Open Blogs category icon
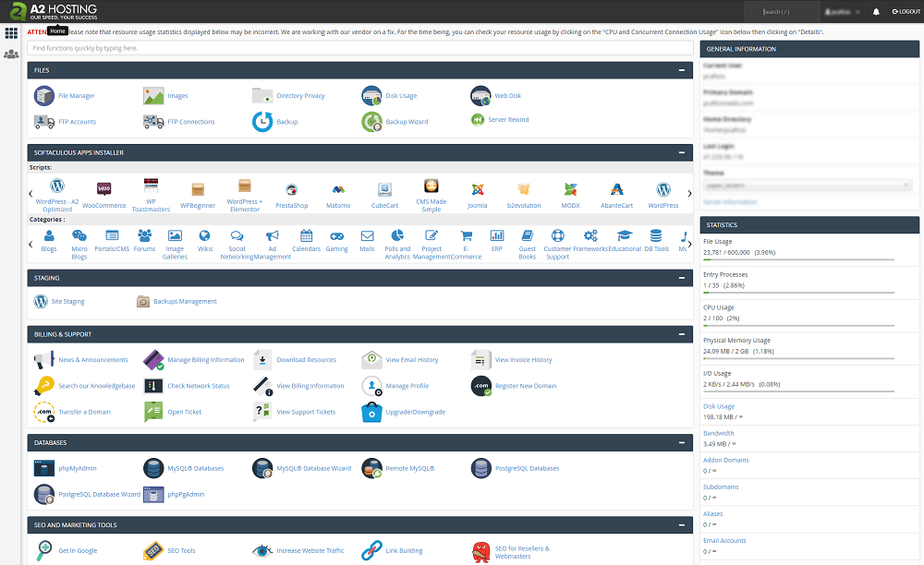 point(49,235)
